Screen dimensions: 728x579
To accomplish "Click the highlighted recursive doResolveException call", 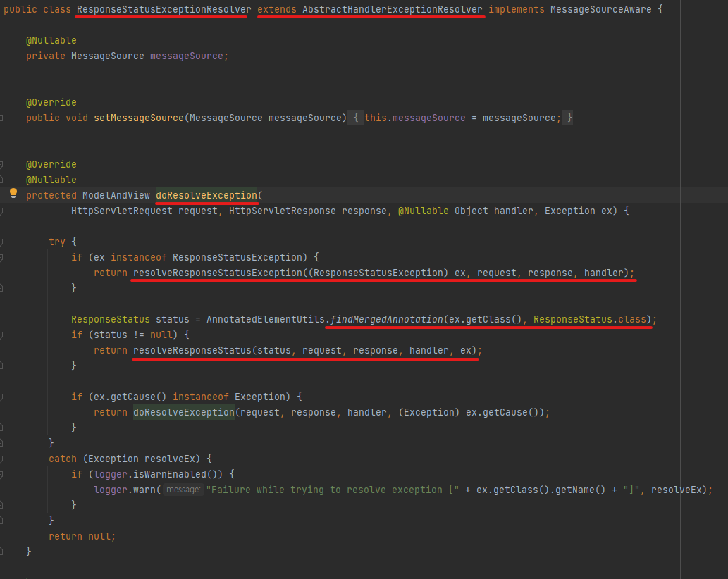I will (184, 413).
